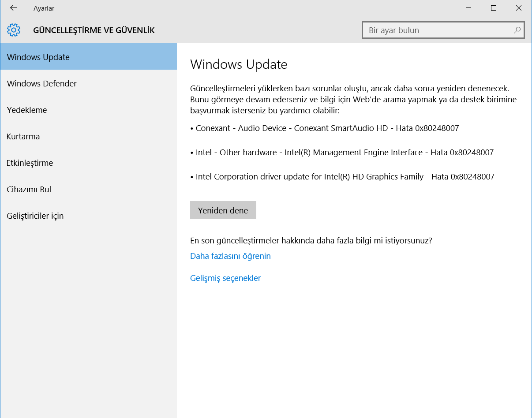Open settings home via gear icon
The width and height of the screenshot is (532, 418).
[14, 30]
